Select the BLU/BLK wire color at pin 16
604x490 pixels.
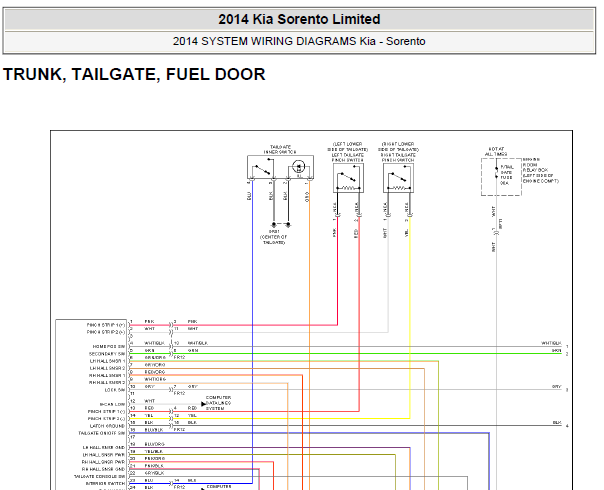[154, 430]
